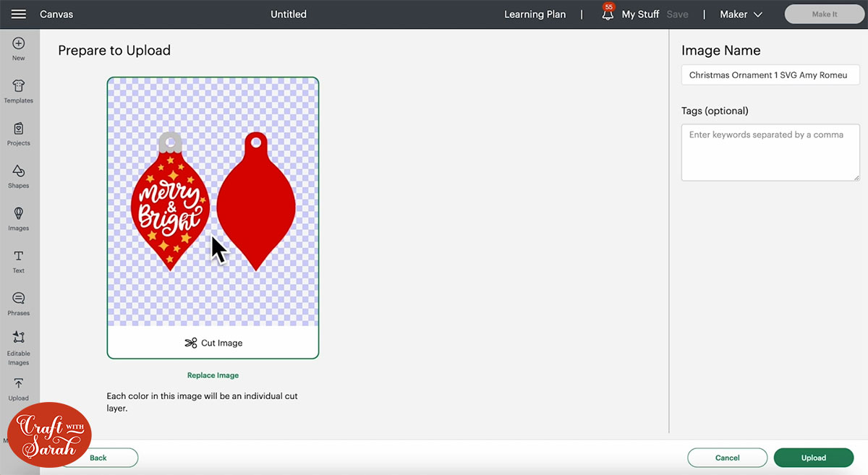The image size is (868, 475).
Task: Open the Images library
Action: pos(19,219)
